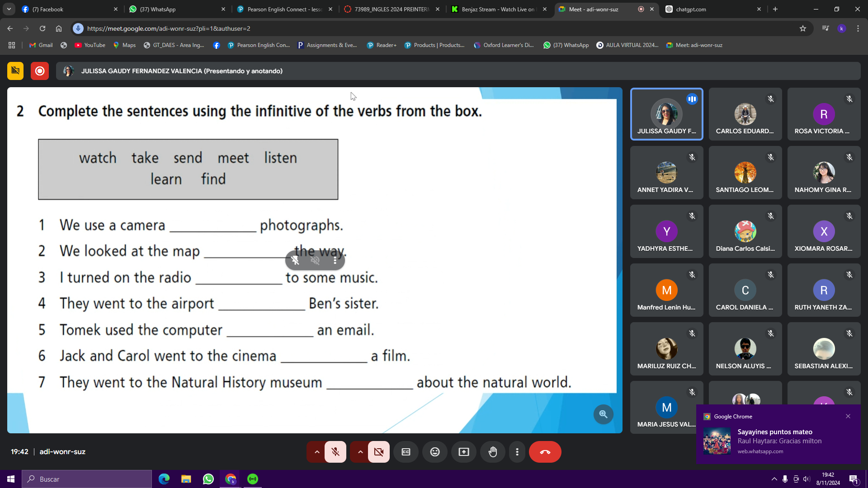868x488 pixels.
Task: Open the emoji reactions button
Action: pyautogui.click(x=435, y=452)
